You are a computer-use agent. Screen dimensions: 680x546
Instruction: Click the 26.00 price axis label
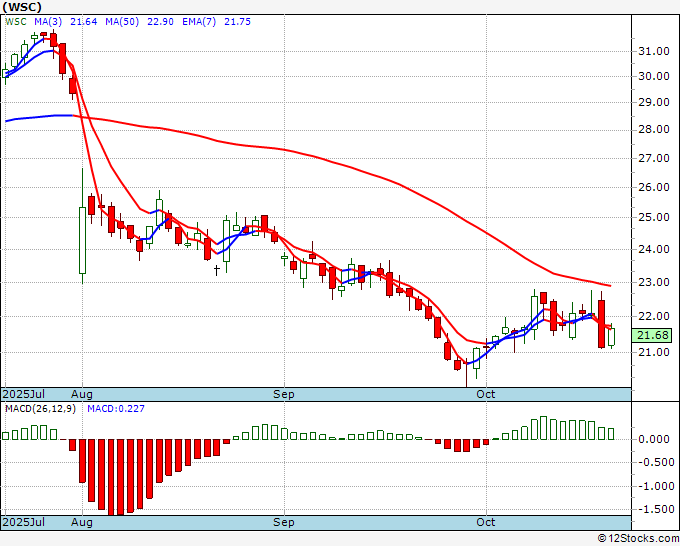click(654, 187)
